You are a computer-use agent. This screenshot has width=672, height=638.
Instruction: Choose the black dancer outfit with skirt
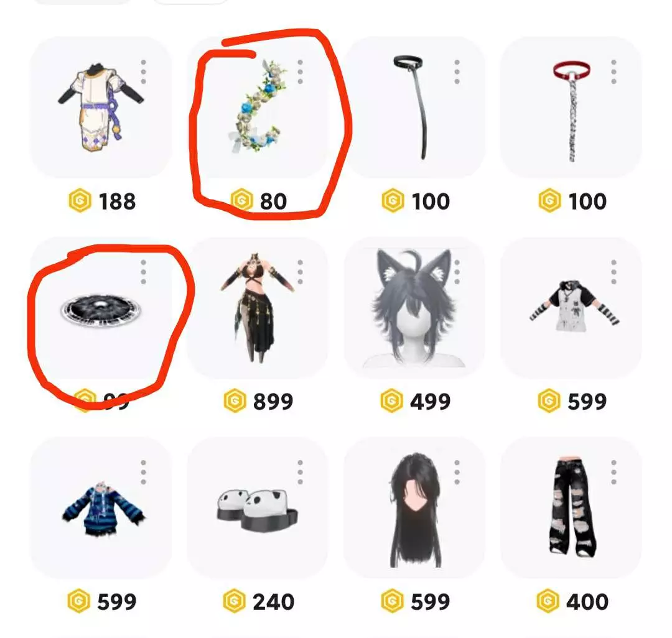coord(258,307)
